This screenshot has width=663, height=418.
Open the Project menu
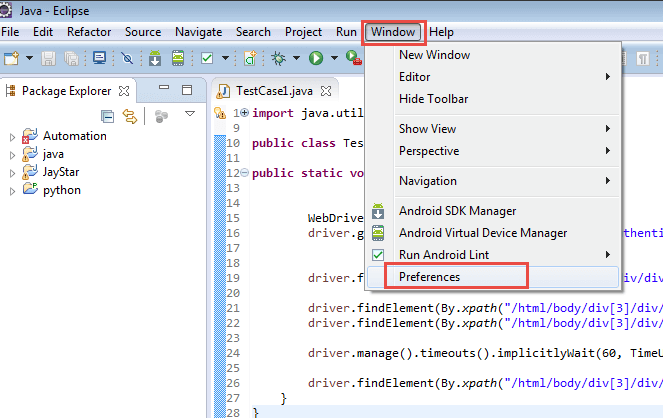[303, 32]
